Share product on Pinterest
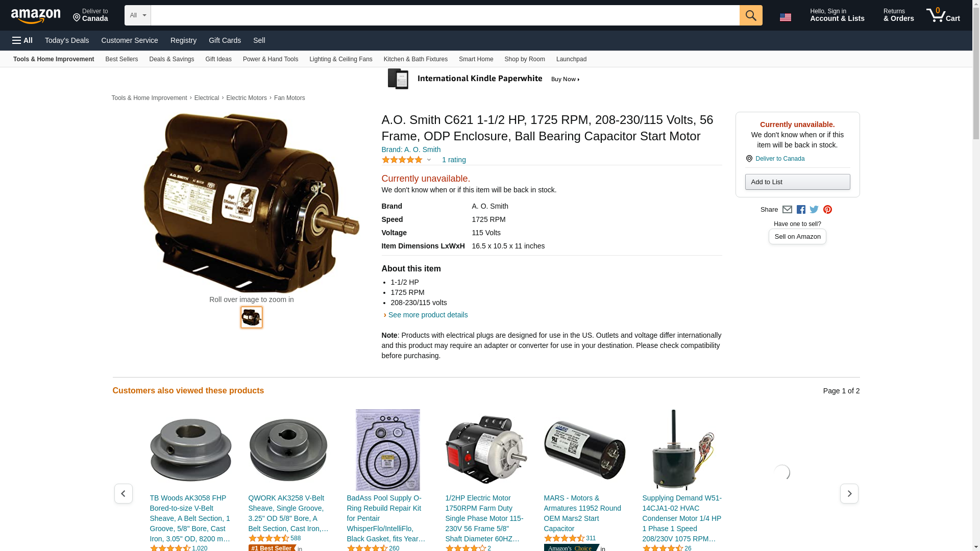The width and height of the screenshot is (980, 551). click(827, 210)
